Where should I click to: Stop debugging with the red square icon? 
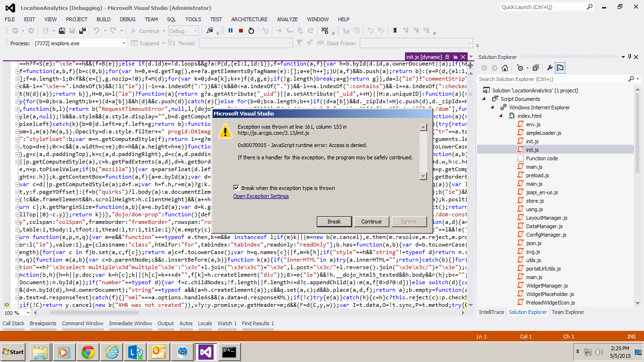pyautogui.click(x=241, y=31)
